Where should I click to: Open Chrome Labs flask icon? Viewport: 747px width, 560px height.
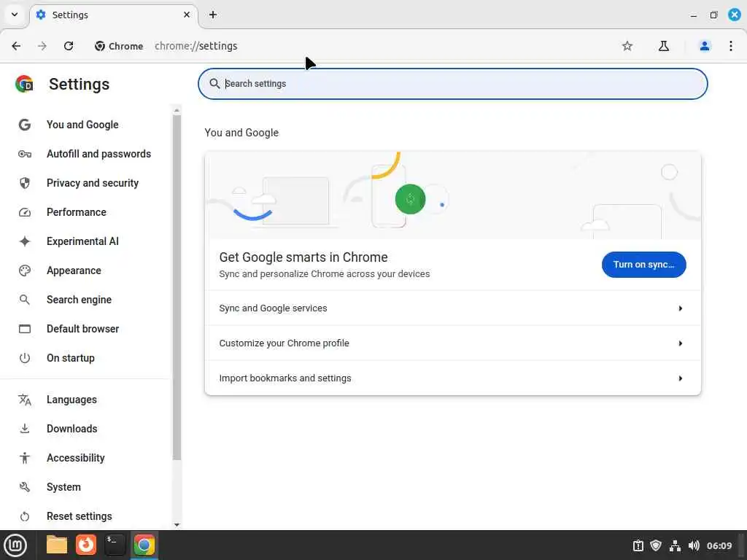[x=664, y=46]
